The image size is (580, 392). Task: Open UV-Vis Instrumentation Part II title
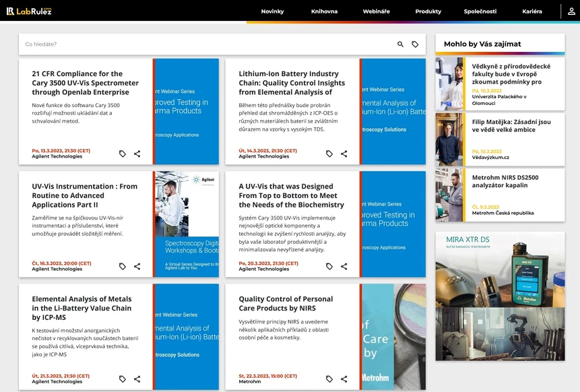84,195
